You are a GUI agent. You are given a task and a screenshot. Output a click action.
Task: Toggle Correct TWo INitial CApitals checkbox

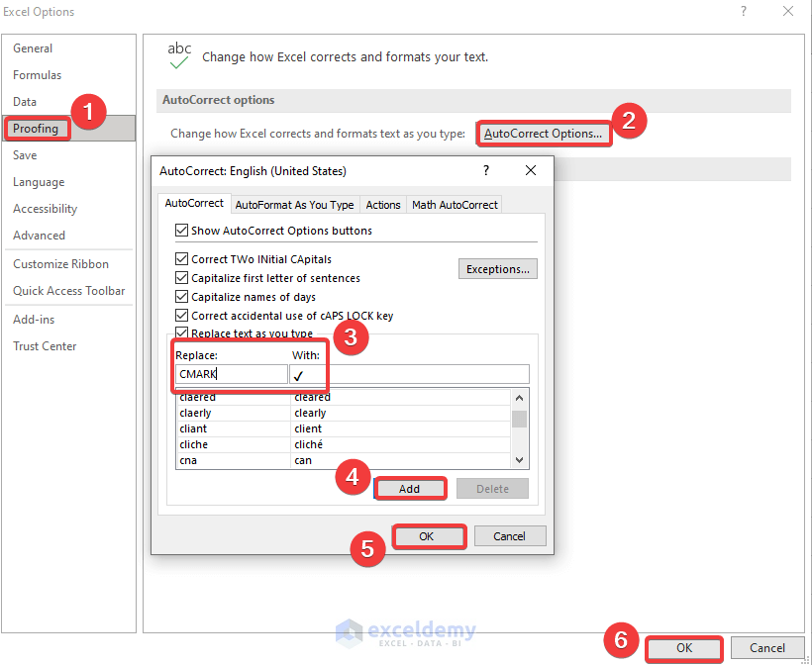[x=181, y=258]
